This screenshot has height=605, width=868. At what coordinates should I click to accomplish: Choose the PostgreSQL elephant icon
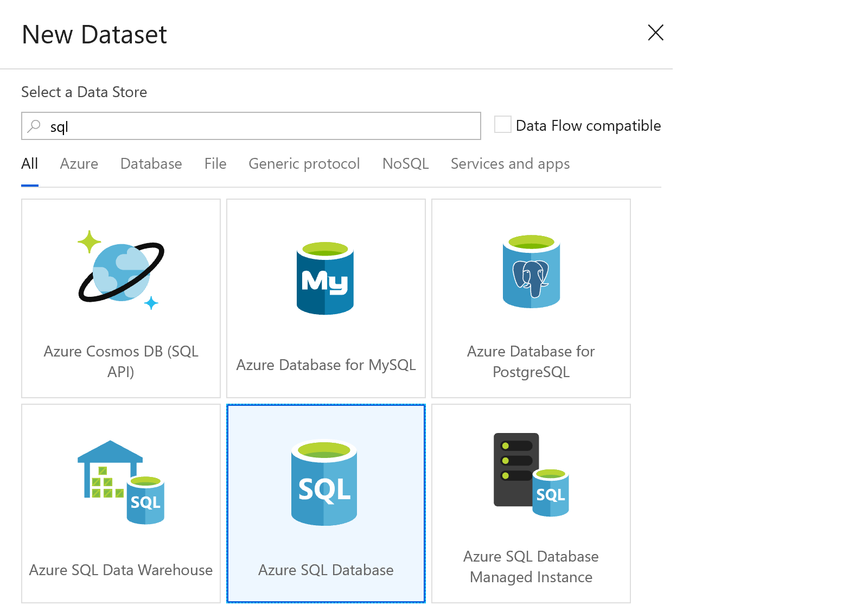pos(531,272)
